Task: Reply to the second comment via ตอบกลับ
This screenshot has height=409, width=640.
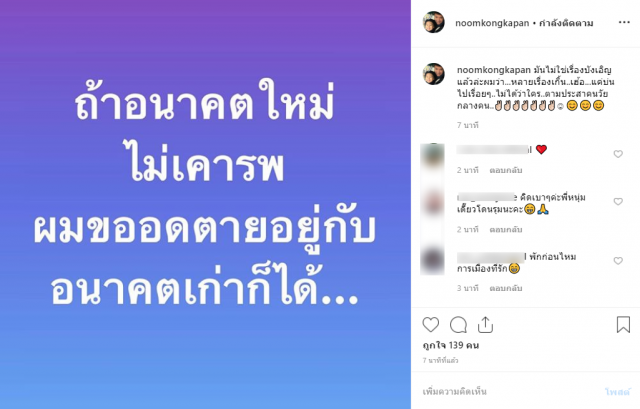Action: coord(506,230)
